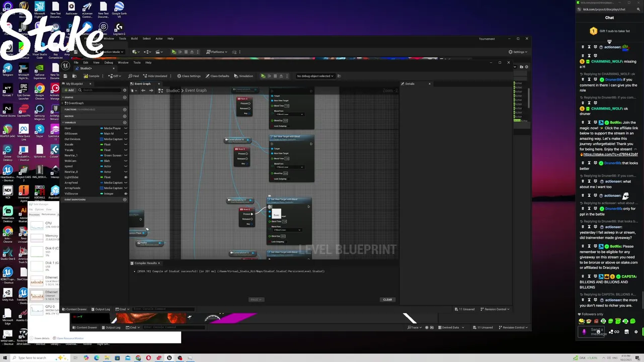Screen dimensions: 644x362
Task: Add a new variable with plus icon
Action: pyautogui.click(x=125, y=122)
